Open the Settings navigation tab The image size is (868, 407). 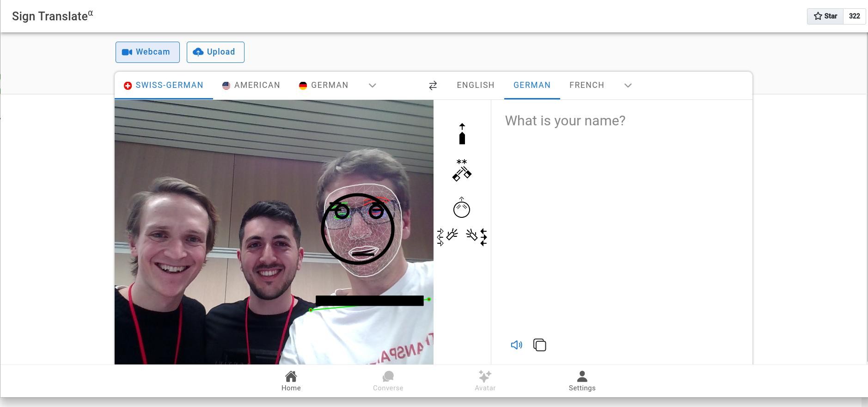click(582, 381)
